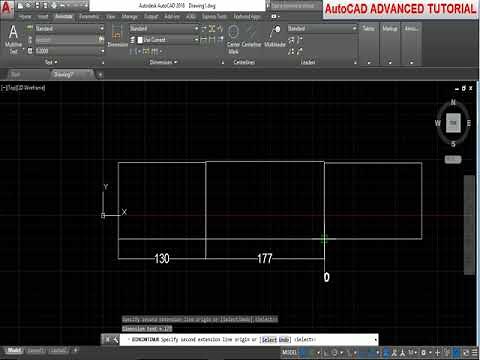Click N on the ViewCube compass
The image size is (480, 360).
coord(453,102)
